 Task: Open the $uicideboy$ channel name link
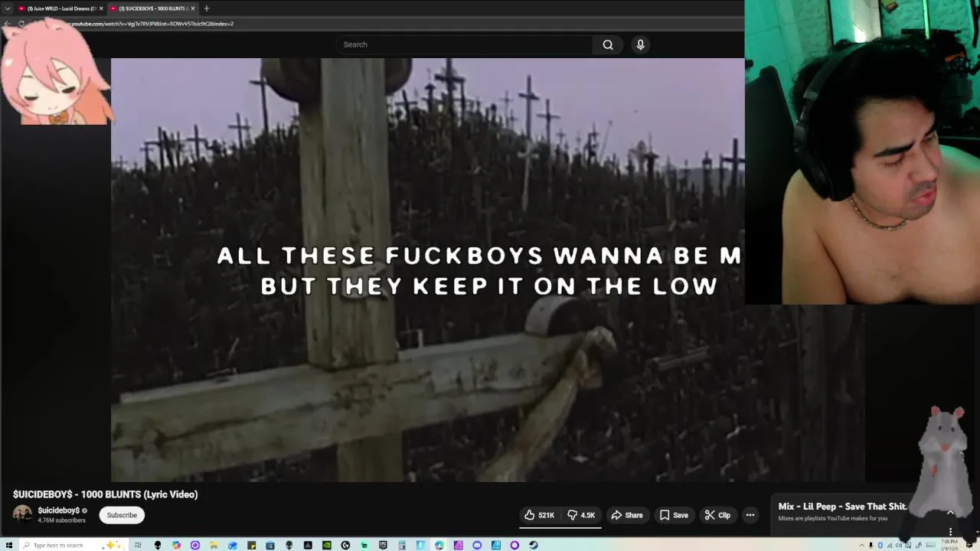tap(58, 510)
